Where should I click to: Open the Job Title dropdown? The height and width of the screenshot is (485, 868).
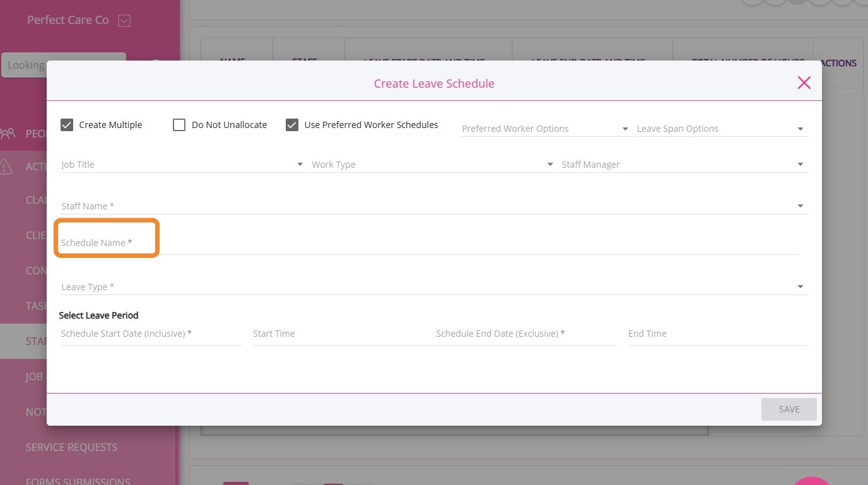(x=182, y=165)
